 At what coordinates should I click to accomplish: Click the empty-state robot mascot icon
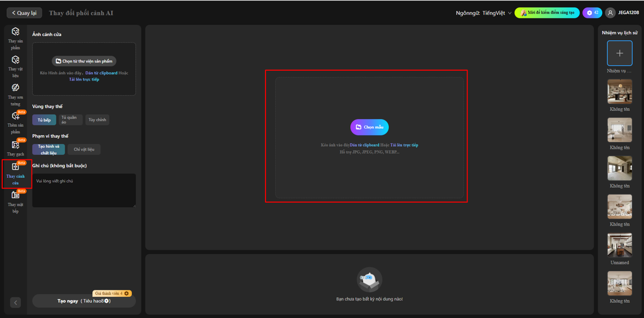(x=369, y=280)
